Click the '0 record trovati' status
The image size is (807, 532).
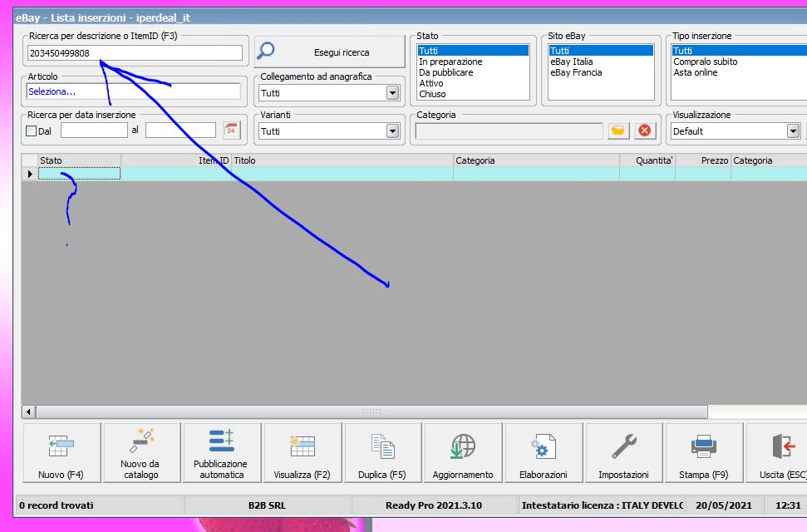[57, 505]
